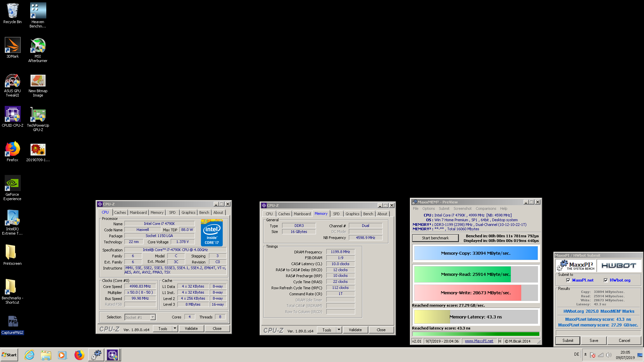This screenshot has width=644, height=362.
Task: Click the volume speaker tray icon
Action: click(609, 355)
